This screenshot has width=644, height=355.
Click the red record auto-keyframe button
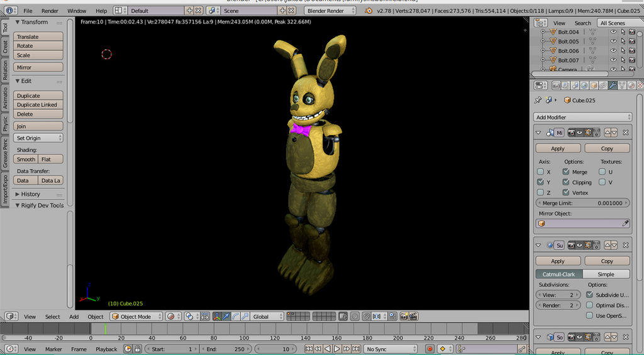point(430,349)
